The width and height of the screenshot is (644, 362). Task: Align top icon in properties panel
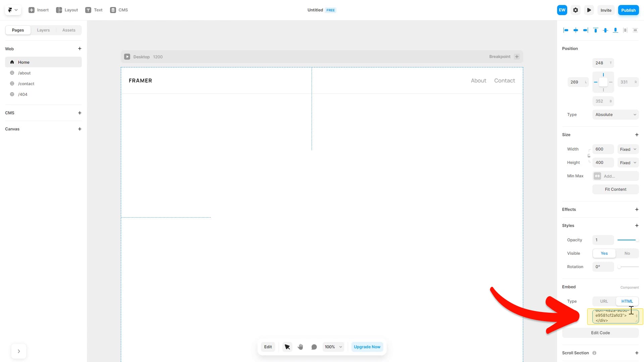tap(596, 30)
